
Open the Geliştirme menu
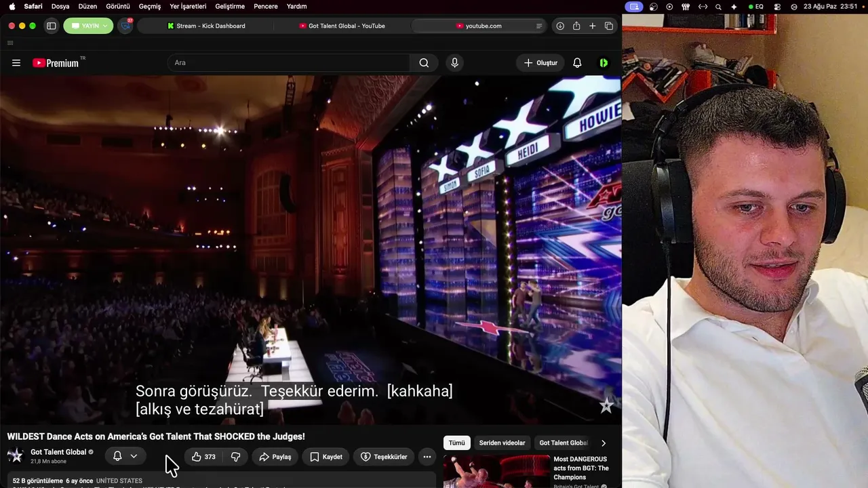pos(230,6)
